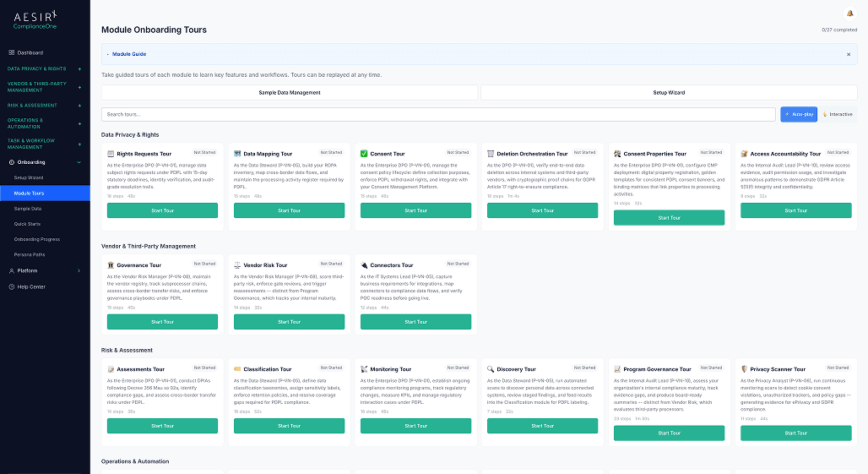Viewport: 868px width, 474px height.
Task: Click the Deletion Orchestration trash icon
Action: pos(491,154)
